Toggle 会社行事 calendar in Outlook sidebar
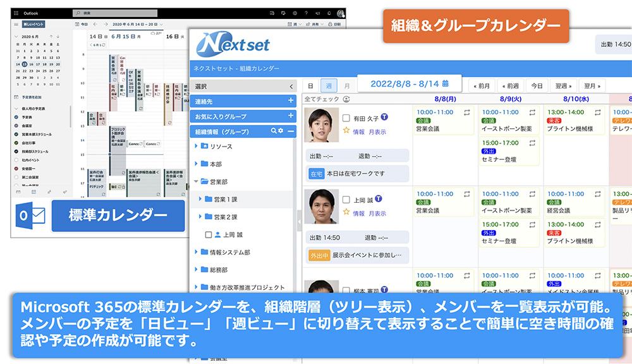The image size is (632, 364). [16, 143]
